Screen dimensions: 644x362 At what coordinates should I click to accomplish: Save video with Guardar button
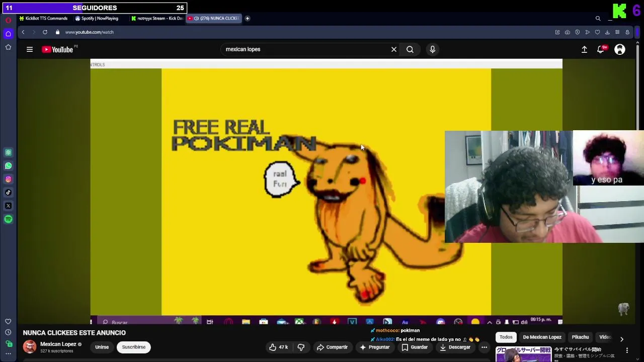415,347
